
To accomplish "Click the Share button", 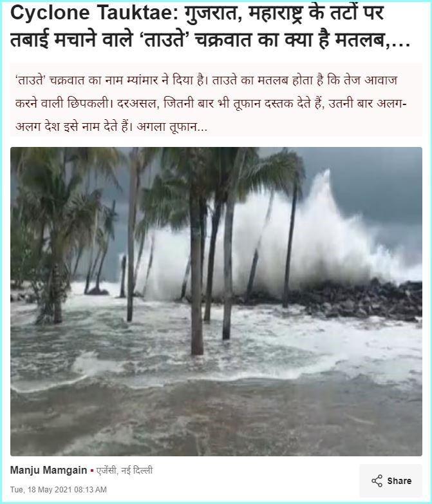I will [391, 481].
